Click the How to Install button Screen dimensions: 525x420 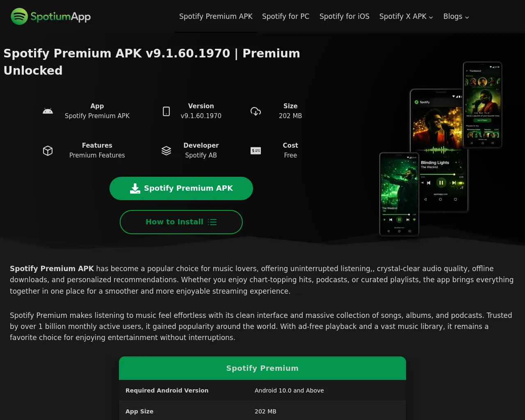click(x=181, y=222)
